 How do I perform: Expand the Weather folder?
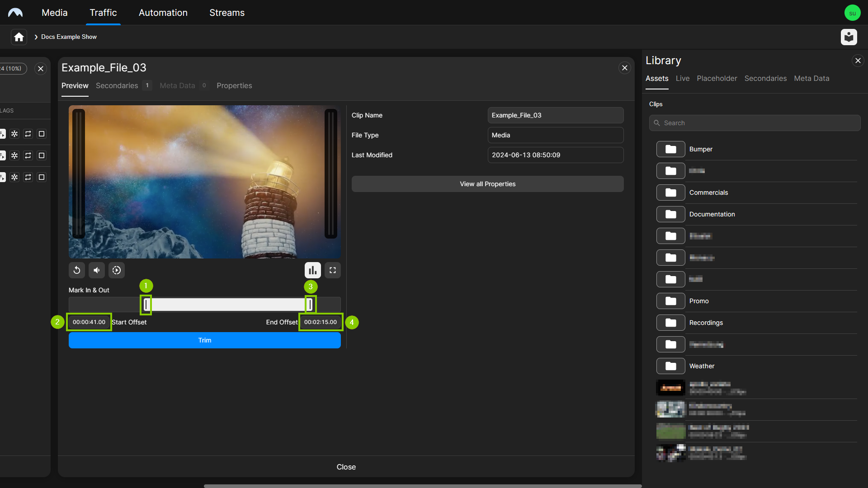pyautogui.click(x=702, y=366)
